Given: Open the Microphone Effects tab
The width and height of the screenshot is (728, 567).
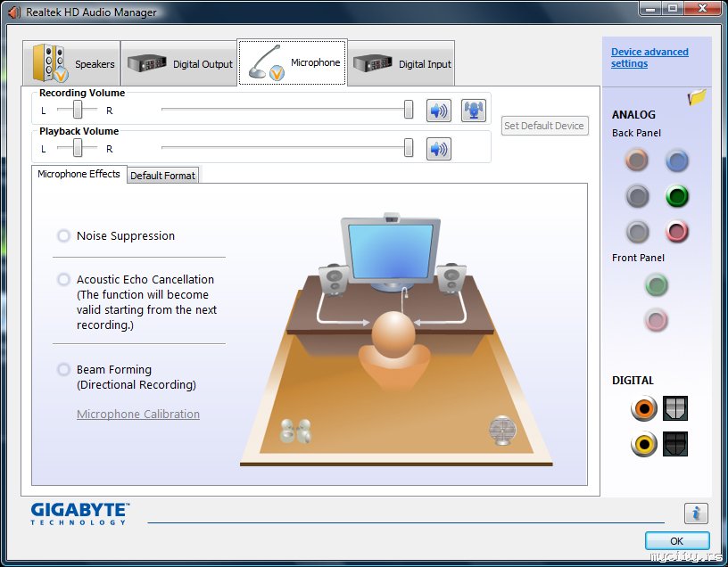Looking at the screenshot, I should pyautogui.click(x=79, y=174).
